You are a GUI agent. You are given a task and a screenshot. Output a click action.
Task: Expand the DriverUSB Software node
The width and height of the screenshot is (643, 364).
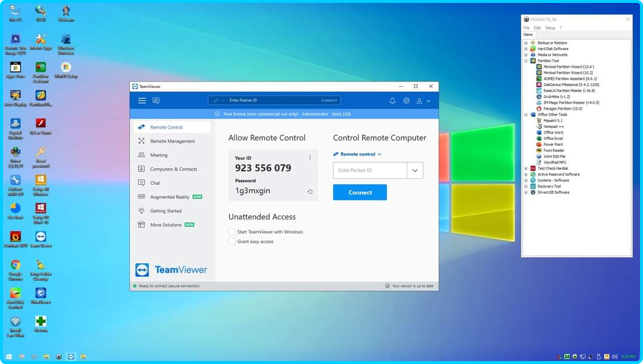pos(526,192)
